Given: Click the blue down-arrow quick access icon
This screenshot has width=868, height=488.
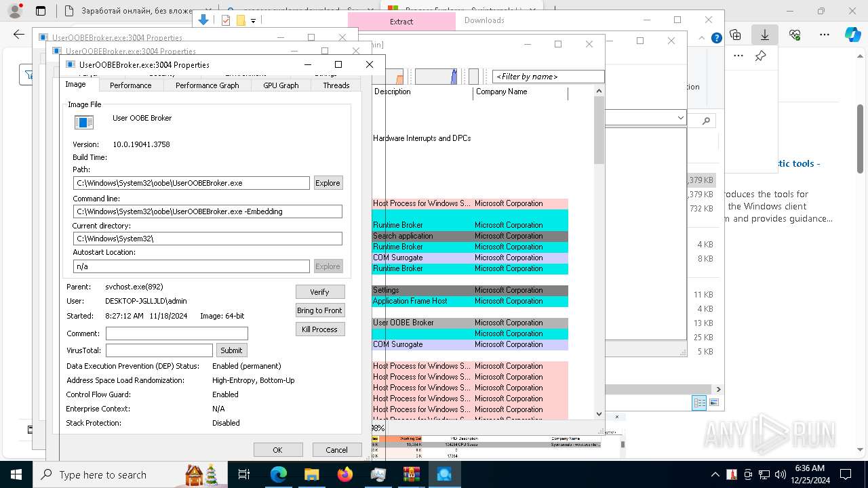Looking at the screenshot, I should [x=203, y=20].
